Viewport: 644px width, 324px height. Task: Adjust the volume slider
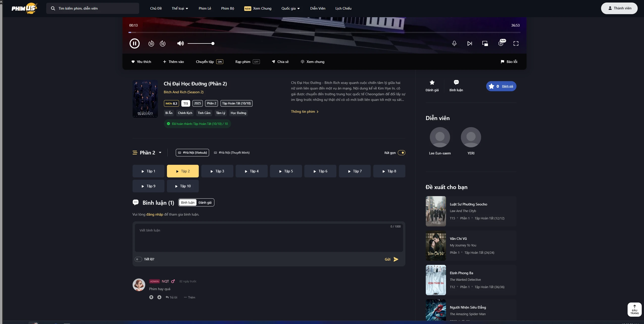201,43
